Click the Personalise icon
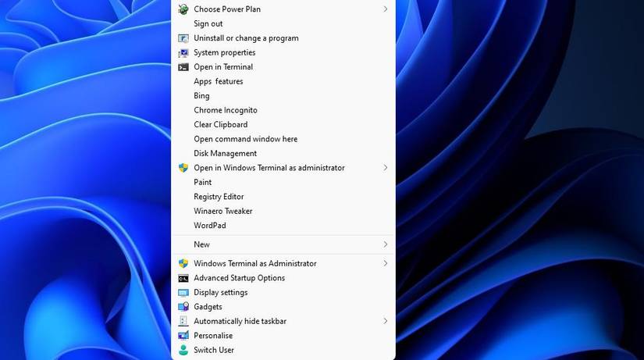644x360 pixels. point(183,336)
